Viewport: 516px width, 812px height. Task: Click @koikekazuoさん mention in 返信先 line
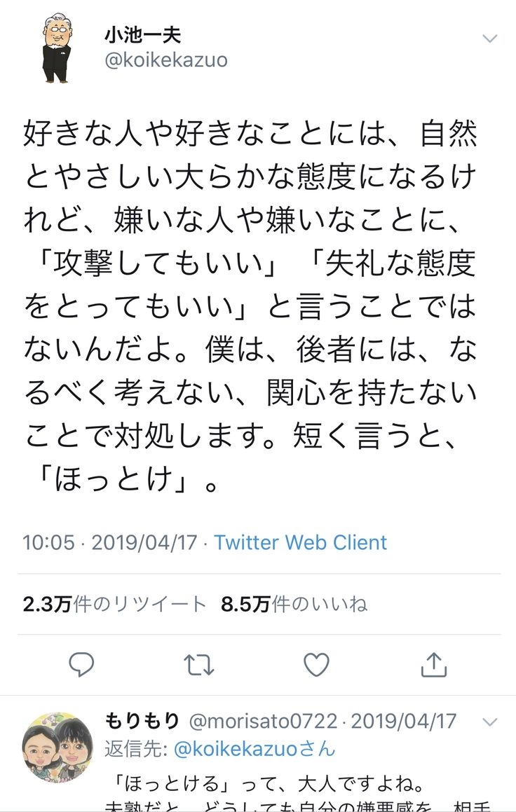pos(254,749)
